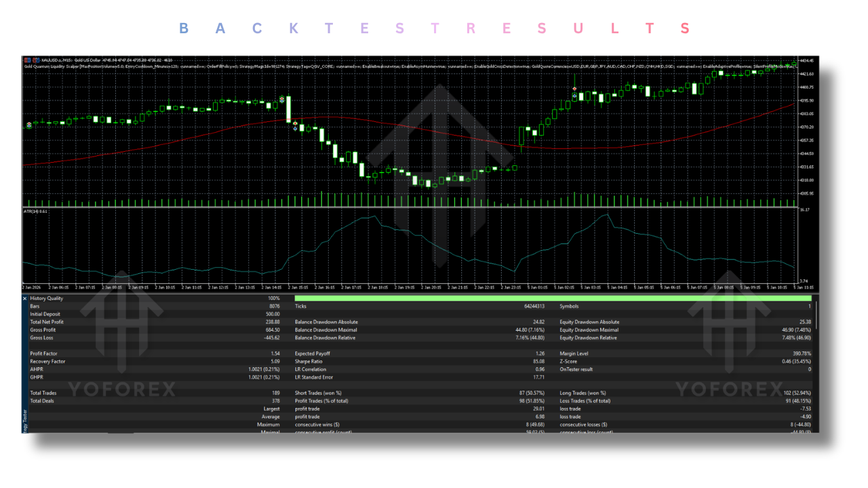Click the Balance Drawdown Absolute value 24.82
This screenshot has height=488, width=868.
(539, 322)
